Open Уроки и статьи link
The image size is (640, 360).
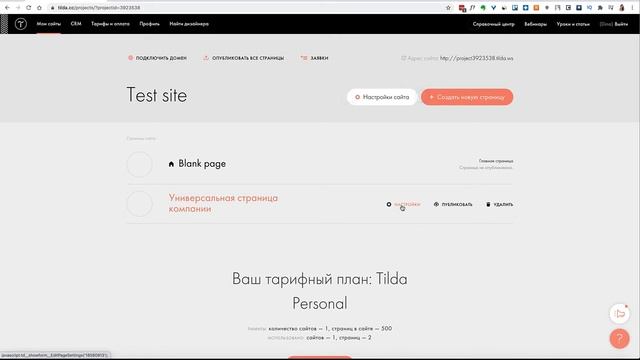pos(573,24)
